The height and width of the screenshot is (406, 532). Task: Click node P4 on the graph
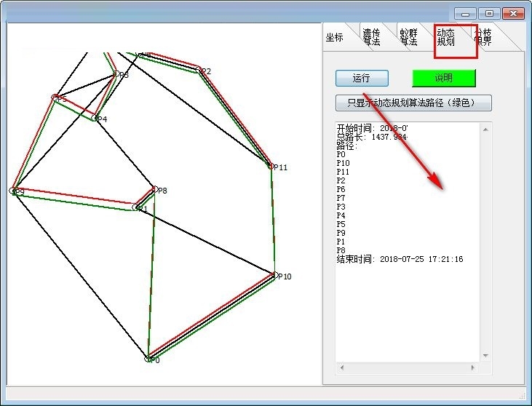(95, 118)
